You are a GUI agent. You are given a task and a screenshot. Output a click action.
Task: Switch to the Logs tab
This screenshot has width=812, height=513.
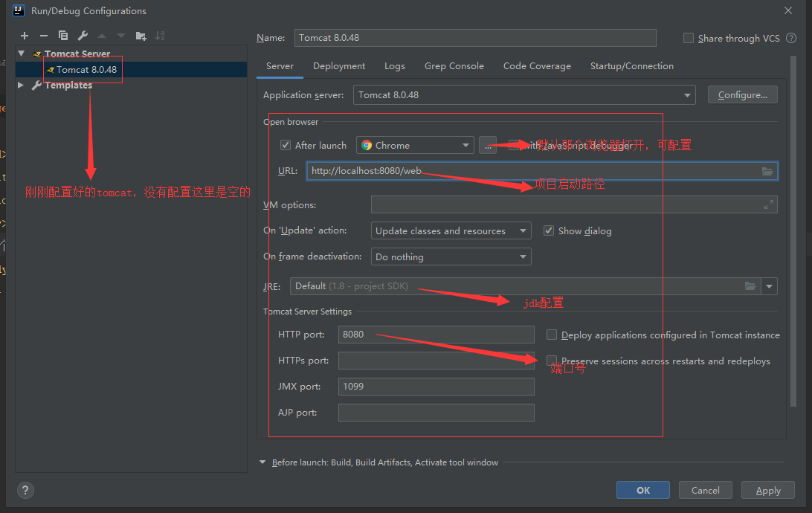click(x=395, y=66)
